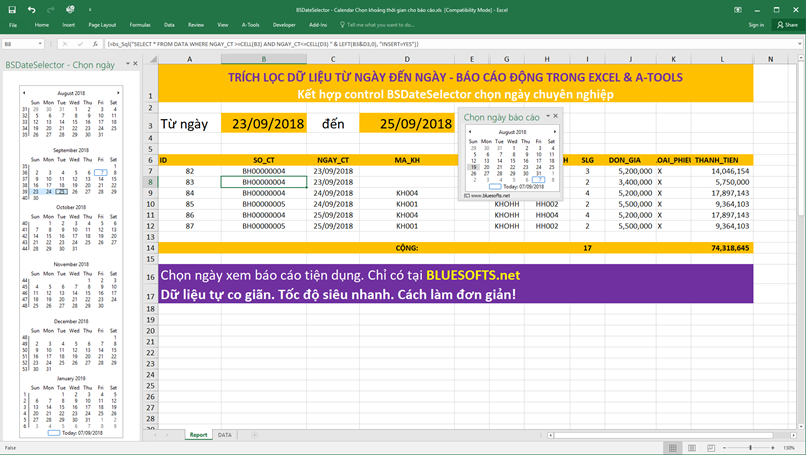The image size is (806, 455).
Task: Open Chọn ngày báo cáo popup options arrow
Action: point(548,116)
